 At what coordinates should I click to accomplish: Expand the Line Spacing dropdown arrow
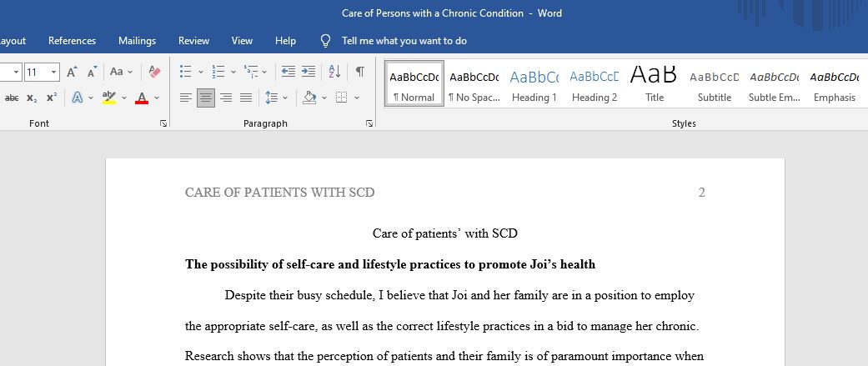285,98
